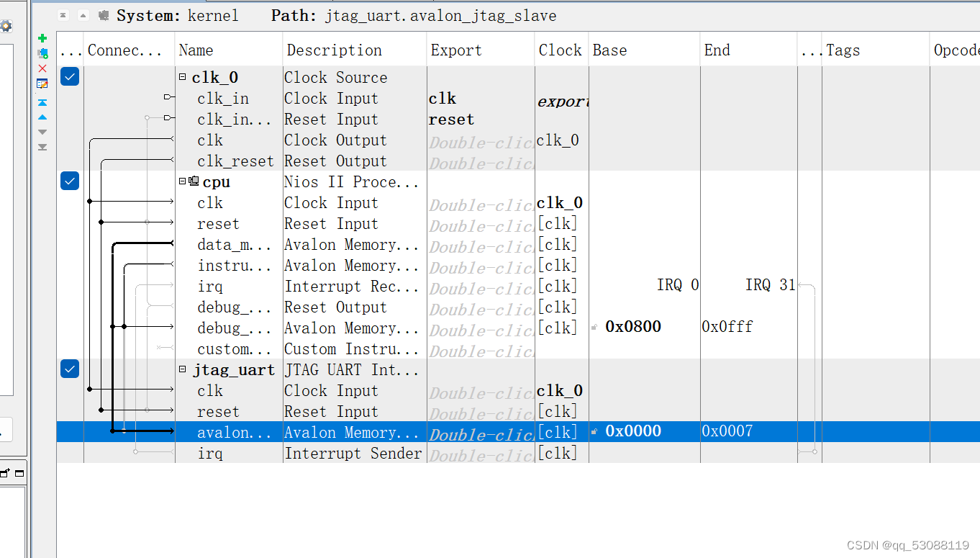Select the cpu data_m... Avalon Memory row
Viewport: 980px width, 558px height.
(518, 244)
